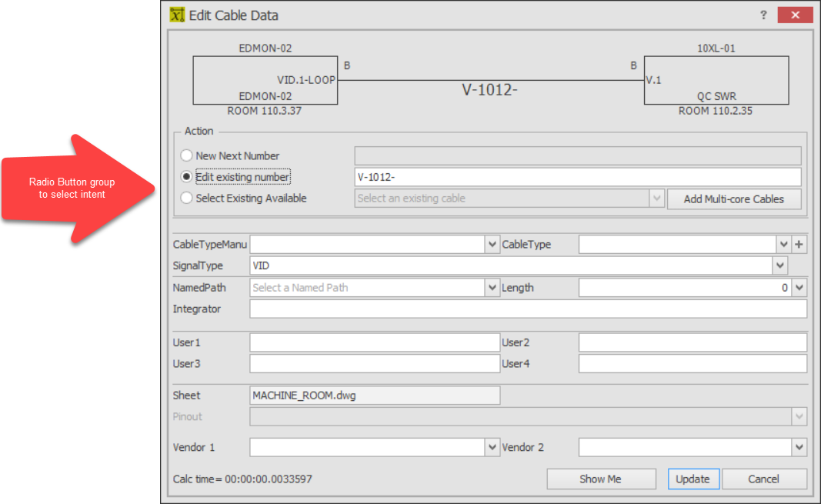Click the New Next Number text field
Viewport: 821px width, 504px height.
[578, 155]
